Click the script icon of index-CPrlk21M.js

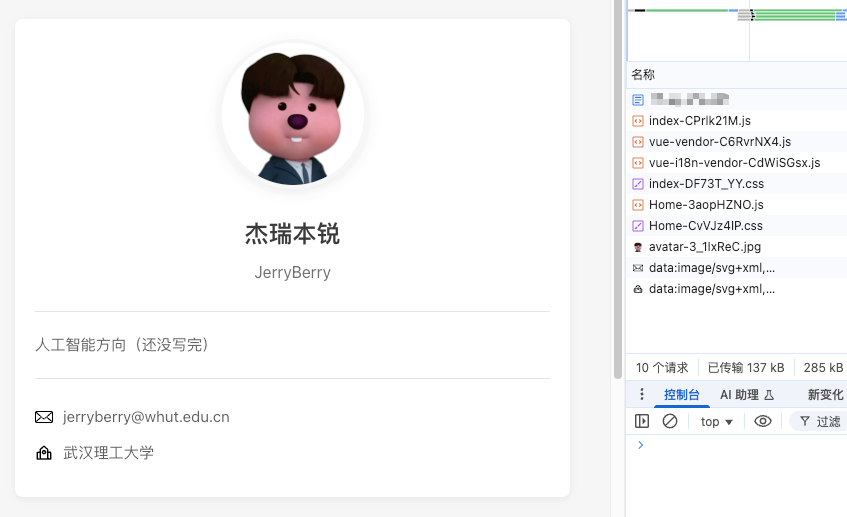[638, 121]
